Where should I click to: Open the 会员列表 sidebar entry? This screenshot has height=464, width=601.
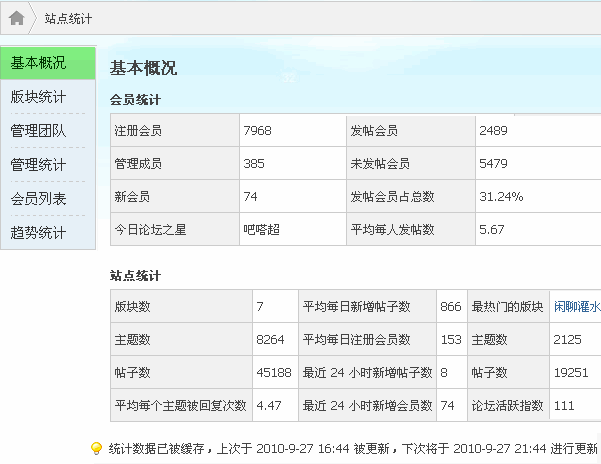point(38,199)
